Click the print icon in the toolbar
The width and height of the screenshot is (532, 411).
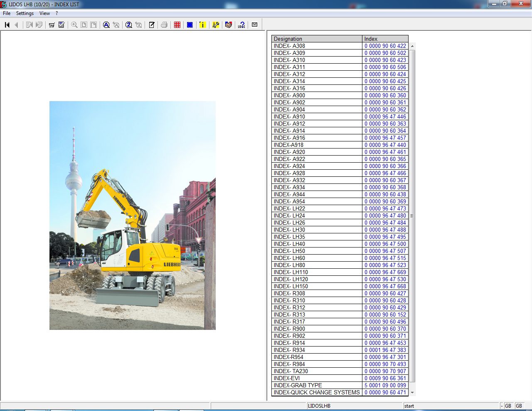pyautogui.click(x=164, y=25)
